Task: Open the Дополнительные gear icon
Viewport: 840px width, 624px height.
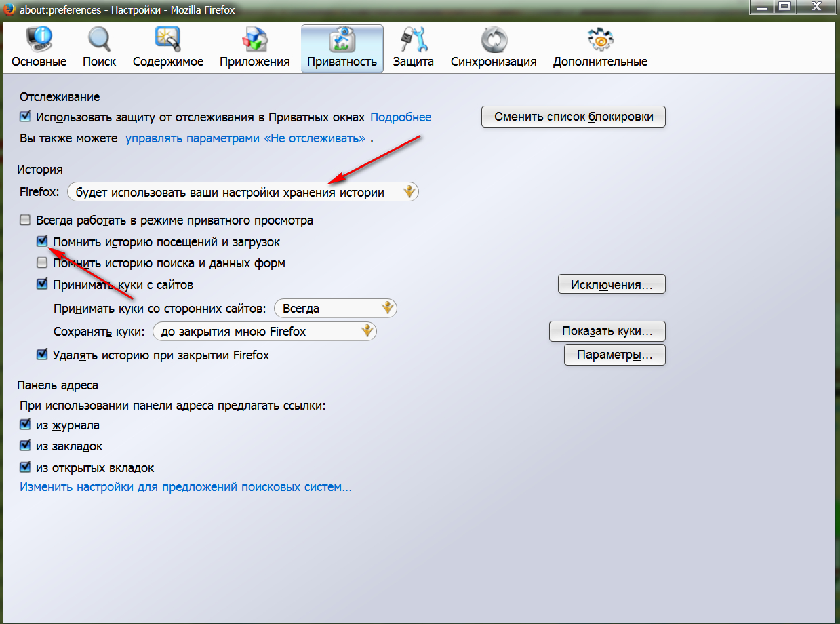Action: pos(600,39)
